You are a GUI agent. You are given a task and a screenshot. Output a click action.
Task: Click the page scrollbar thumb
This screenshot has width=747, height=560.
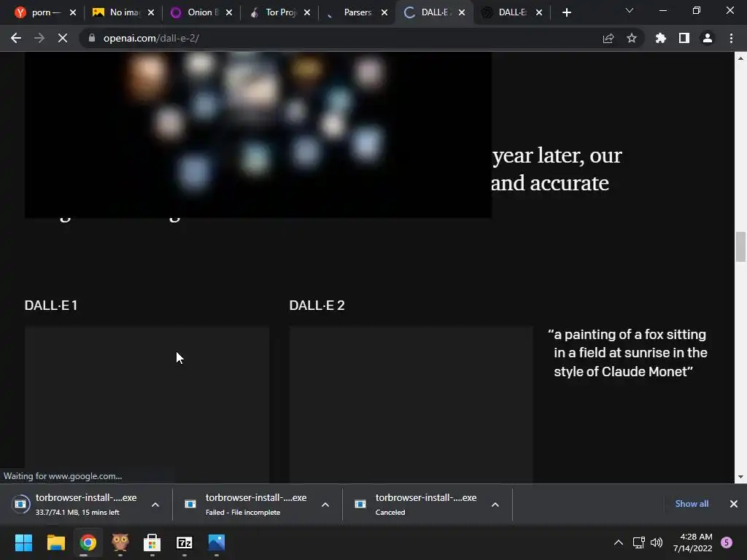pos(740,246)
